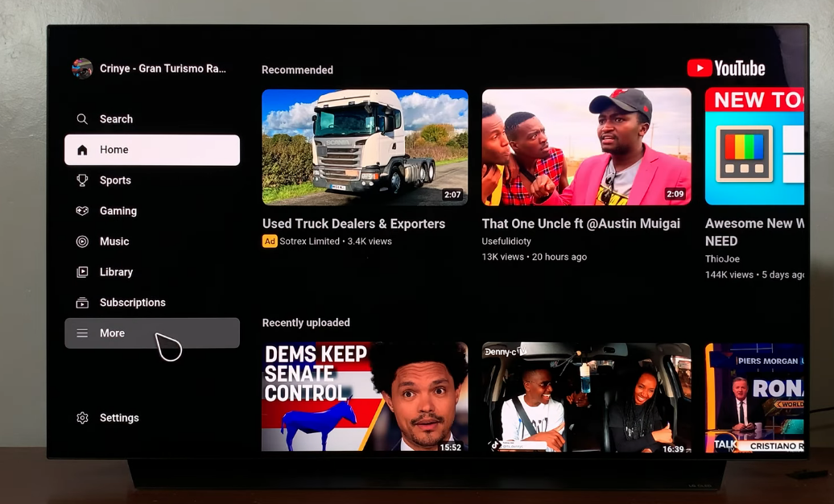Click the 2:09 duration badge

[675, 194]
